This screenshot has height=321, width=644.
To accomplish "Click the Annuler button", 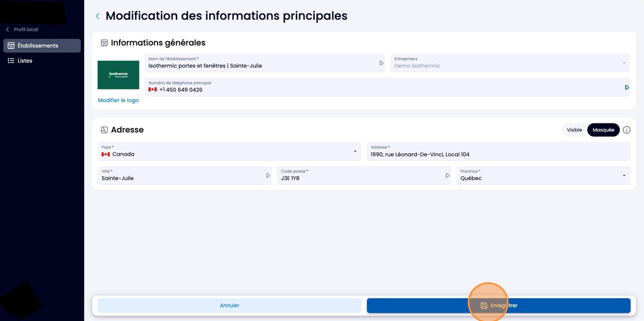I will (x=229, y=305).
